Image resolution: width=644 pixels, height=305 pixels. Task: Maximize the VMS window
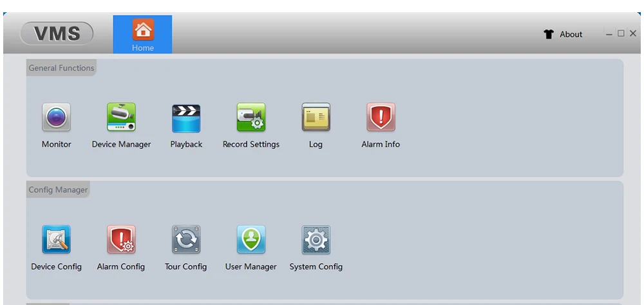click(x=621, y=34)
